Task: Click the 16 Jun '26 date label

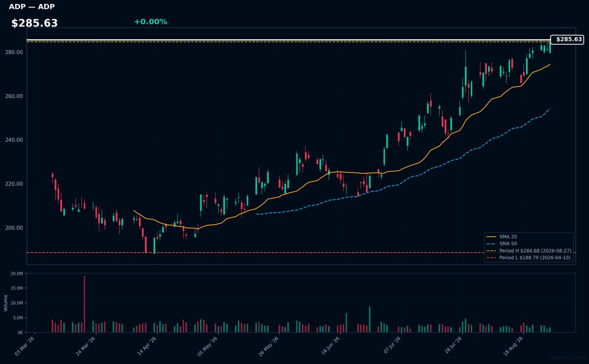Action: point(329,346)
